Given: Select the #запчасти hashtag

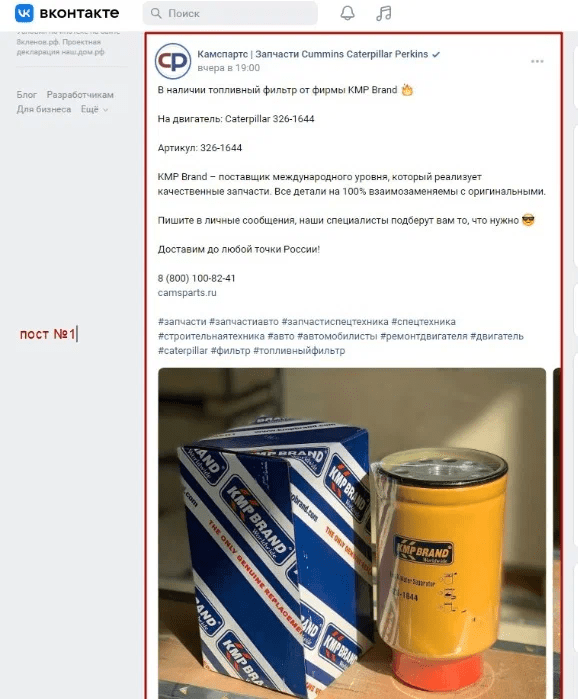Looking at the screenshot, I should click(x=182, y=321).
